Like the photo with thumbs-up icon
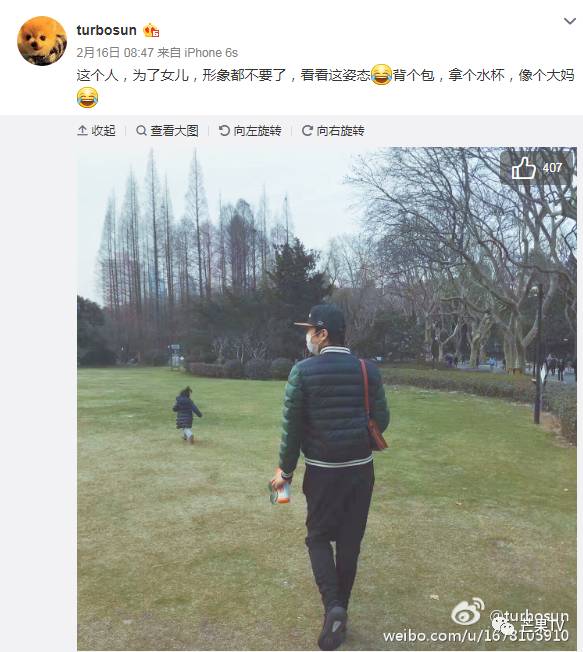The height and width of the screenshot is (652, 583). pos(523,168)
